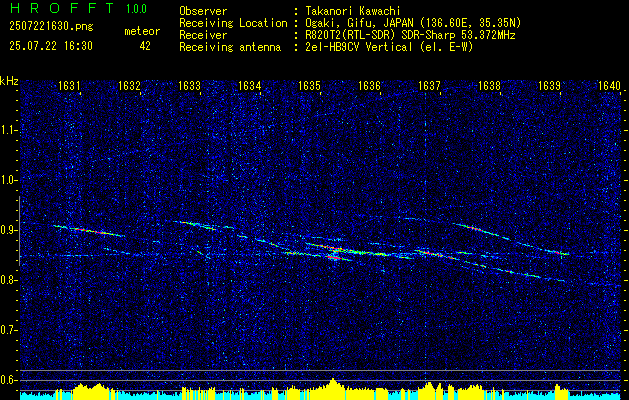Click the 1.0 kHz frequency label

pos(7,181)
